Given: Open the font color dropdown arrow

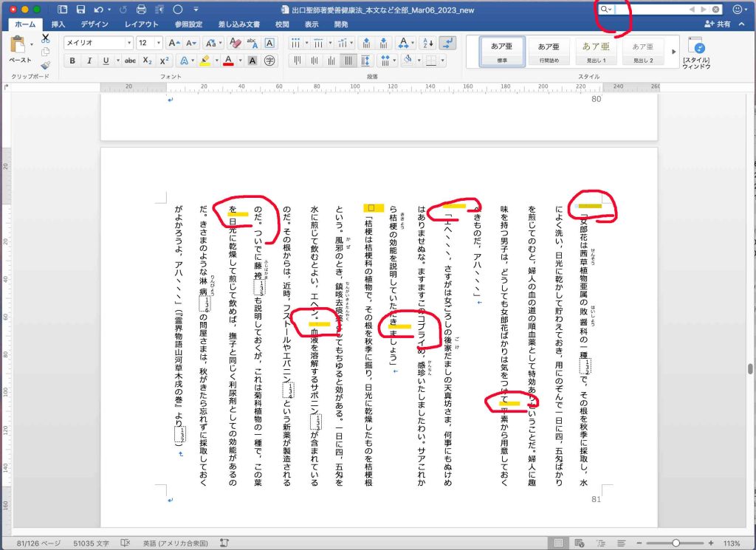Looking at the screenshot, I should 240,61.
